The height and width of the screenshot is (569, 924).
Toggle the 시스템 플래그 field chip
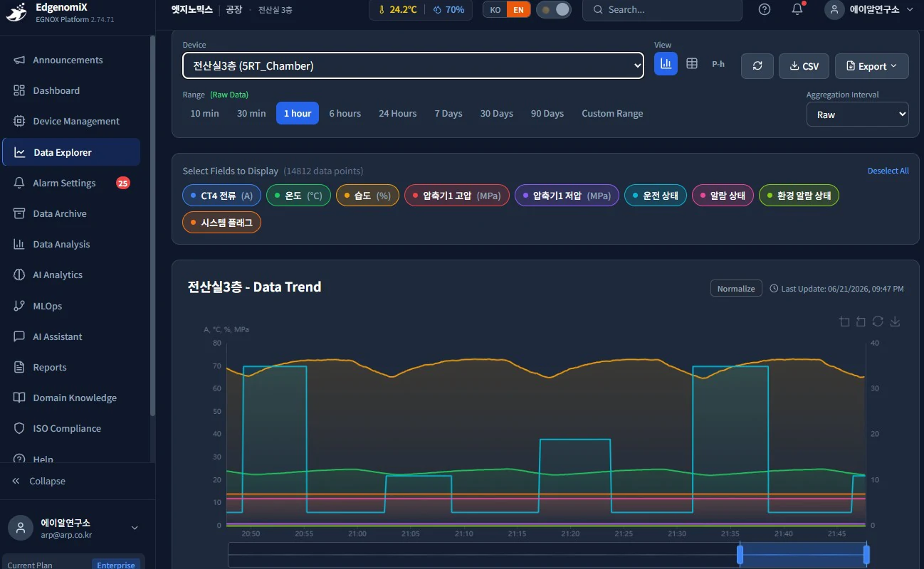(221, 223)
